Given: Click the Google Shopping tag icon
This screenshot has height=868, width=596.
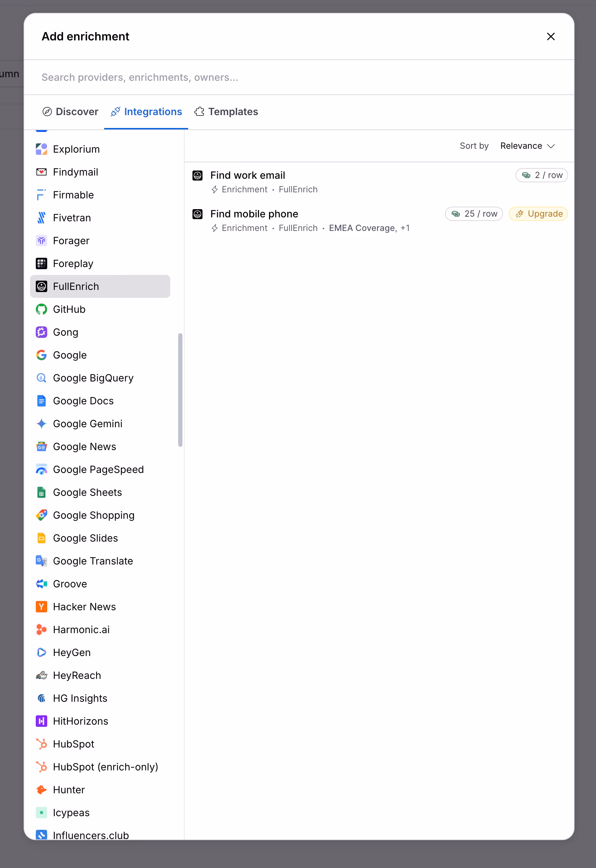Looking at the screenshot, I should (41, 515).
